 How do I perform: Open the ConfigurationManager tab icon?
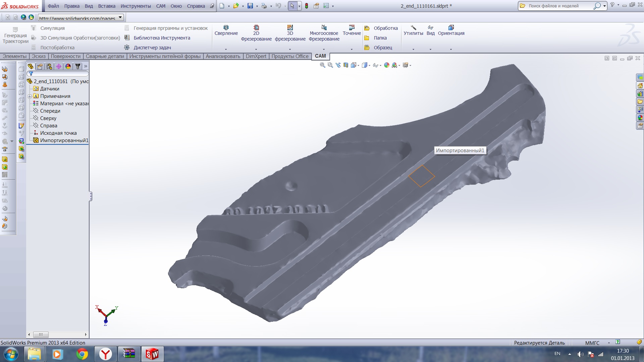click(x=49, y=66)
